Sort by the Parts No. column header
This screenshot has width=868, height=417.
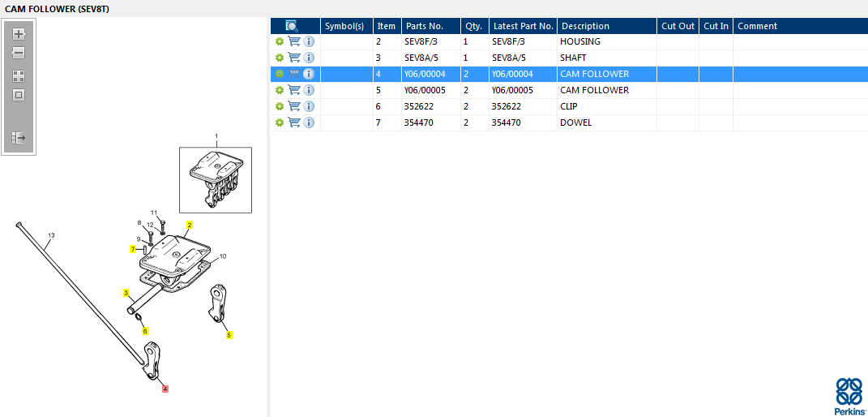431,26
